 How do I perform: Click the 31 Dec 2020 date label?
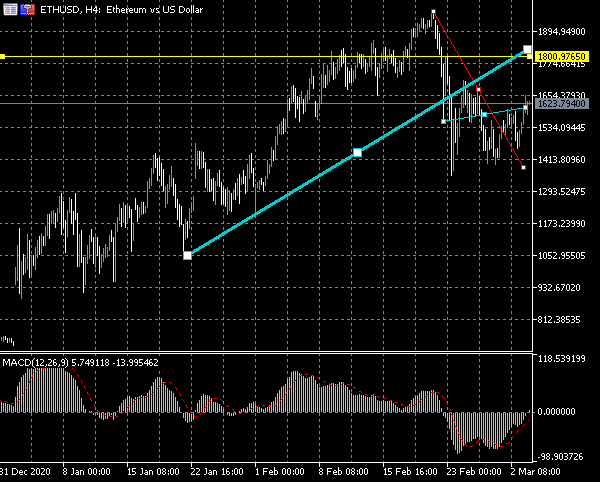pyautogui.click(x=25, y=472)
